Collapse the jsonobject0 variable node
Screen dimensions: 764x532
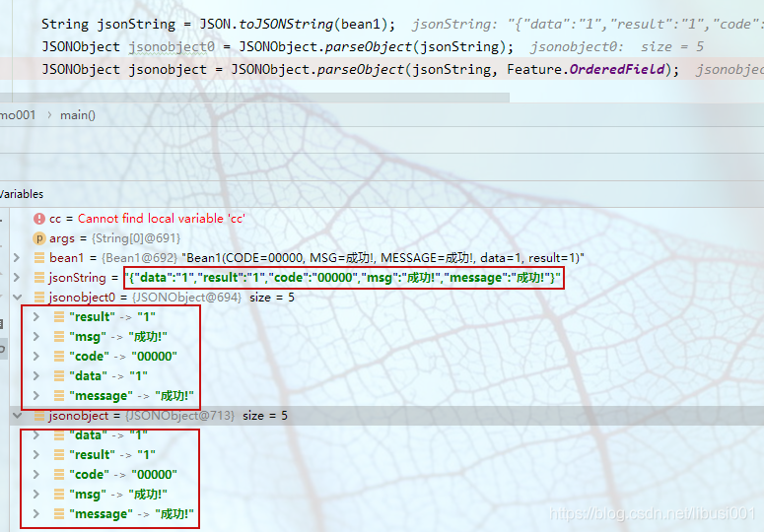click(17, 297)
